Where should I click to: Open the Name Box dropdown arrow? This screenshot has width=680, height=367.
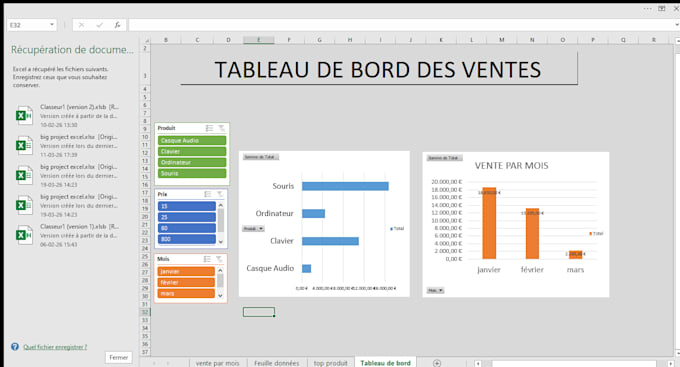(x=52, y=25)
